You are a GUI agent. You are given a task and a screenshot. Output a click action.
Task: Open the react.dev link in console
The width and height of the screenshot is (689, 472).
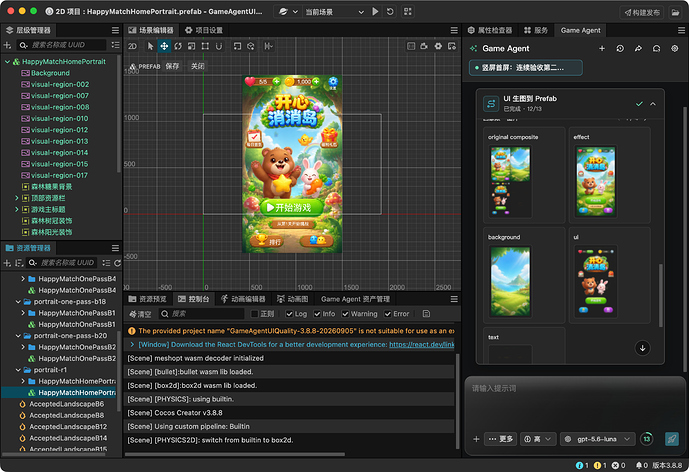click(421, 345)
